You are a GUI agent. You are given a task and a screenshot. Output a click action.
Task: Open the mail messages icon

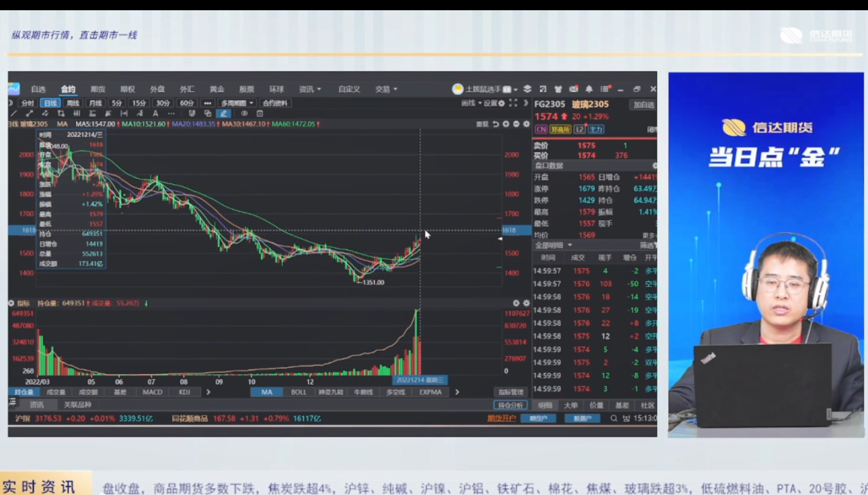574,89
